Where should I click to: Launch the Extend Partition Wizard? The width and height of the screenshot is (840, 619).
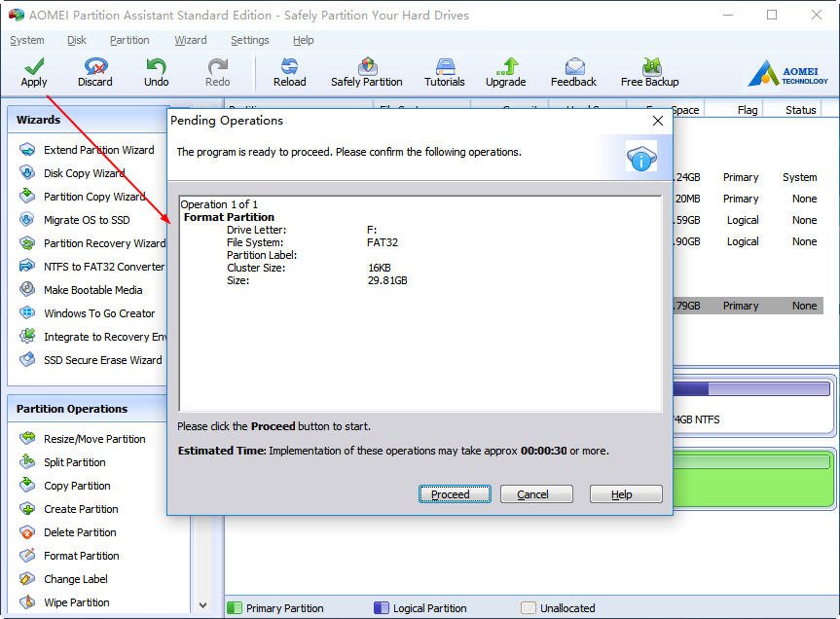pos(87,150)
